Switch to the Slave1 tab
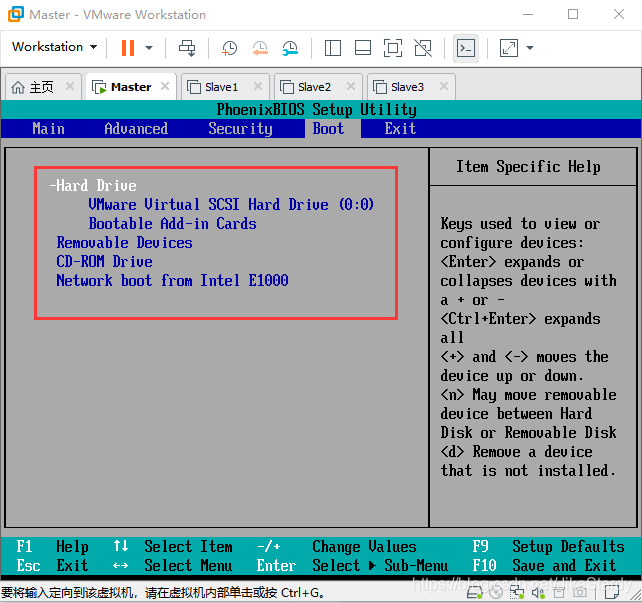 [225, 87]
